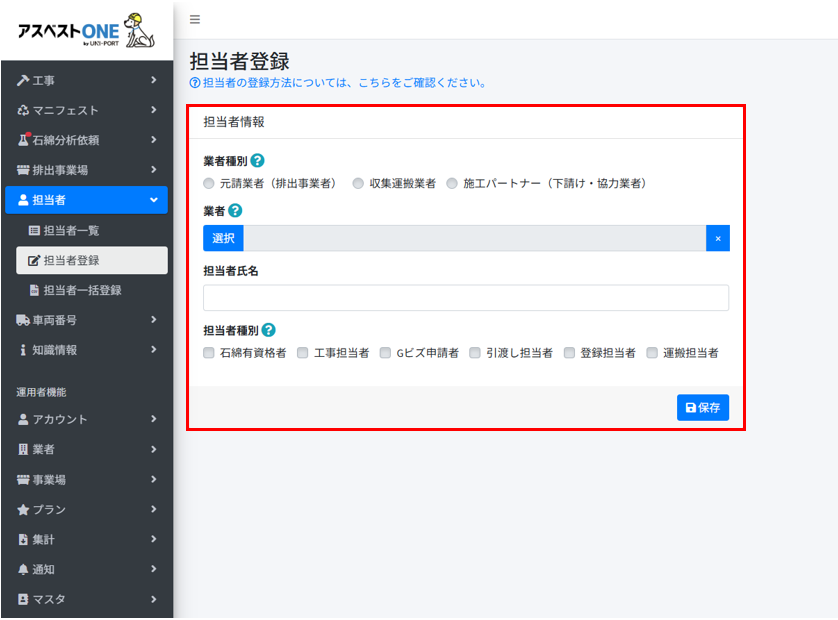Viewport: 838px width, 620px height.
Task: Open 担当者一括登録 bulk registration page
Action: [x=82, y=290]
